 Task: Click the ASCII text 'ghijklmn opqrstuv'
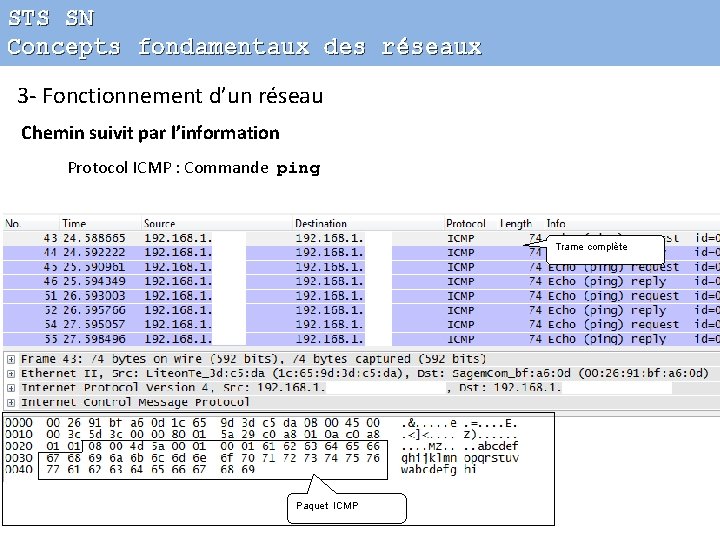(460, 458)
